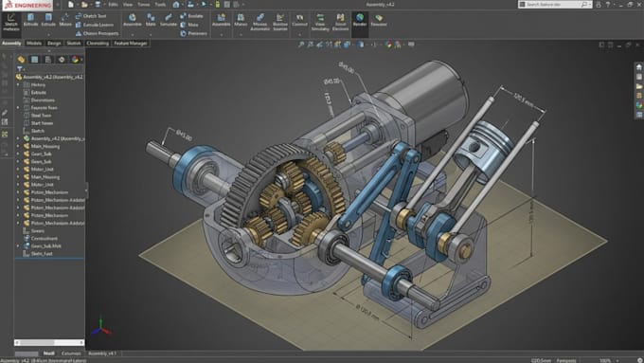Click the Home icon in the top toolbar

tap(176, 5)
